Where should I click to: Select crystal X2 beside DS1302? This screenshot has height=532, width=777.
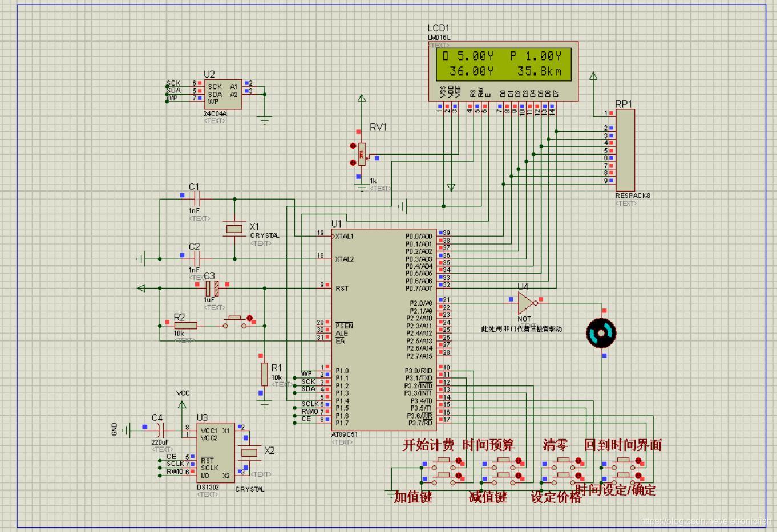[x=249, y=452]
